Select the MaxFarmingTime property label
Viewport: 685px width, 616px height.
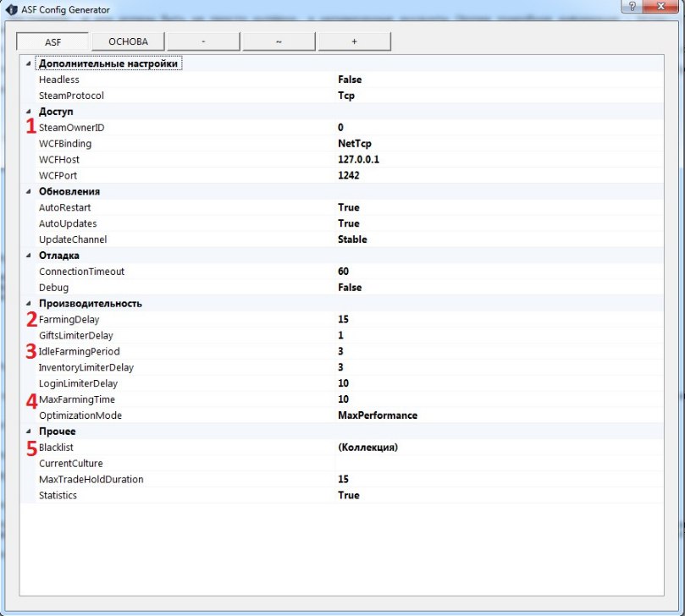[x=77, y=399]
